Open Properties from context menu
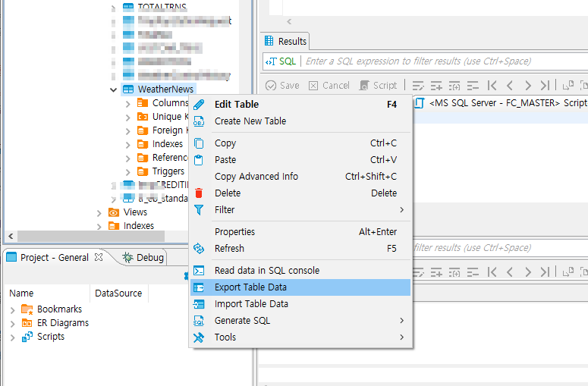 [x=300, y=232]
